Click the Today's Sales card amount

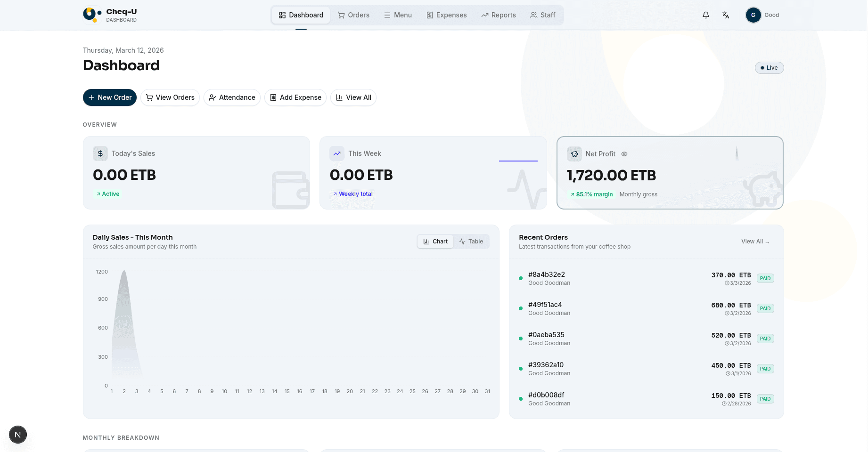tap(124, 175)
